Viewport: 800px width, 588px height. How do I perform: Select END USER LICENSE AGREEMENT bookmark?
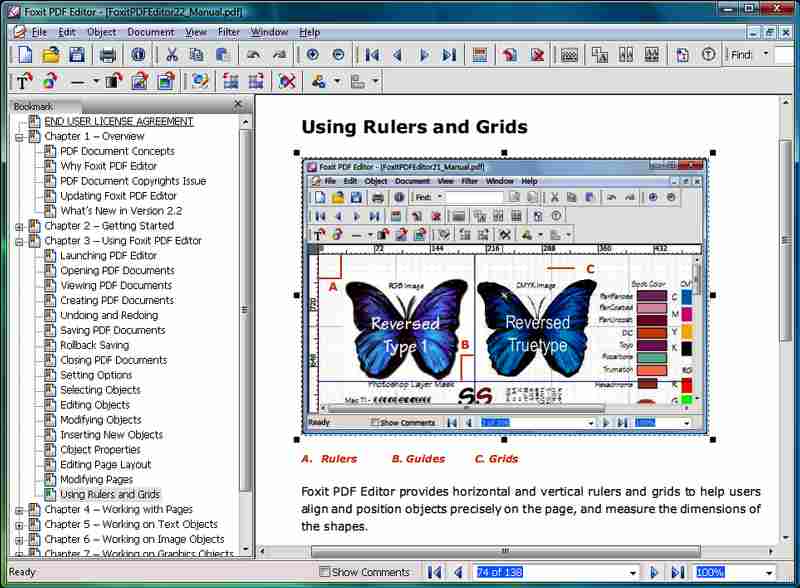click(x=119, y=121)
